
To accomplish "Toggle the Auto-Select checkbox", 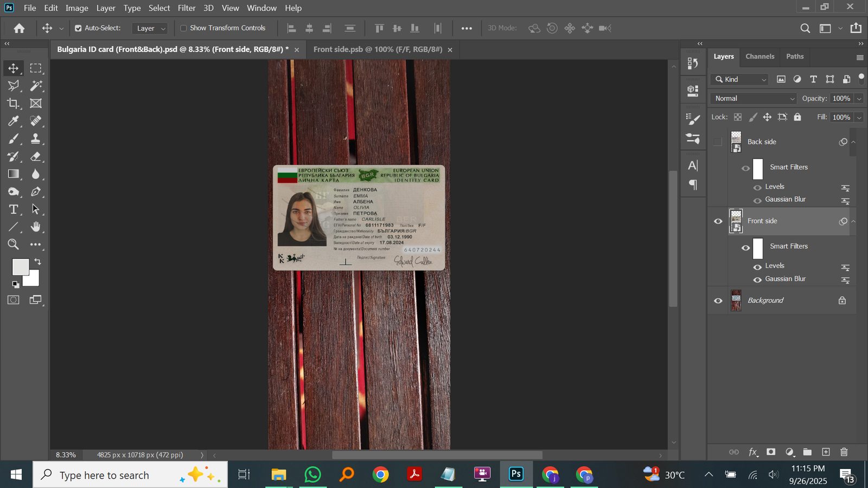I will coord(78,28).
